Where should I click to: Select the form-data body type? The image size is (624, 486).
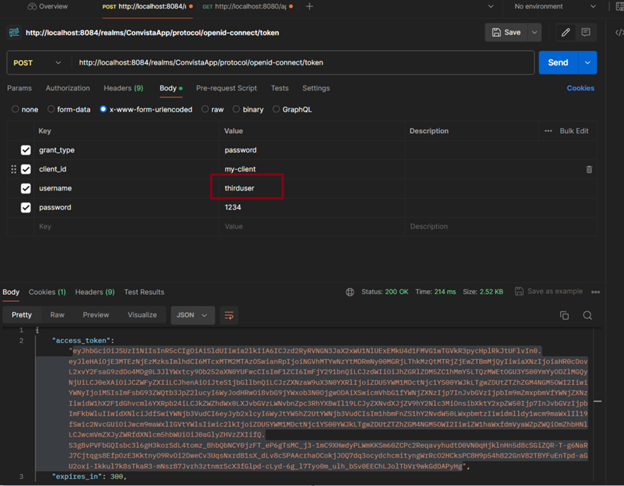pos(51,109)
